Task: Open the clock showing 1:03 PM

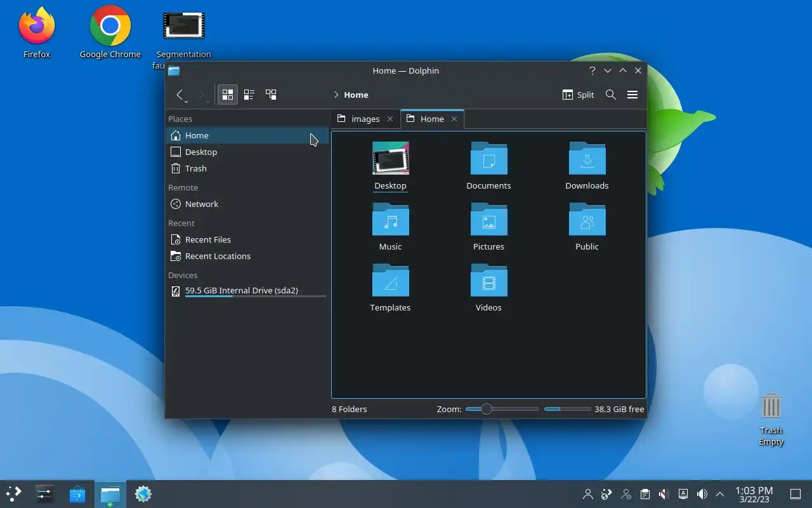Action: 754,494
